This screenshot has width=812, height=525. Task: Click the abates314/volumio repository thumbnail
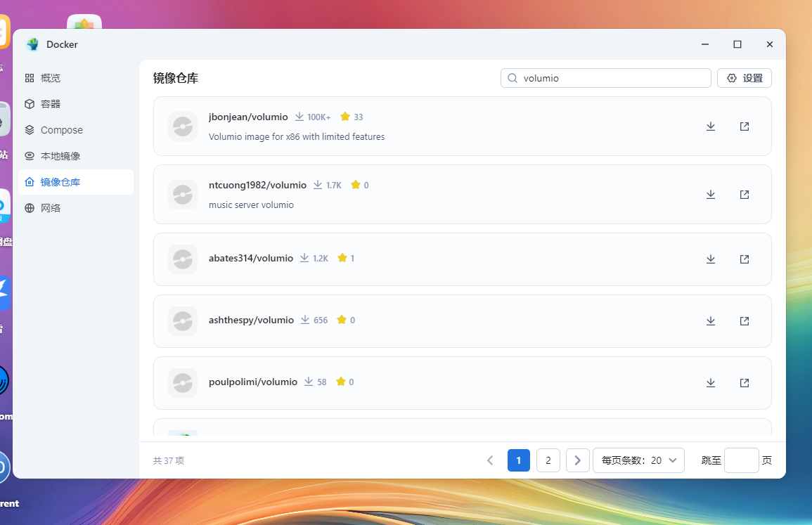tap(182, 259)
